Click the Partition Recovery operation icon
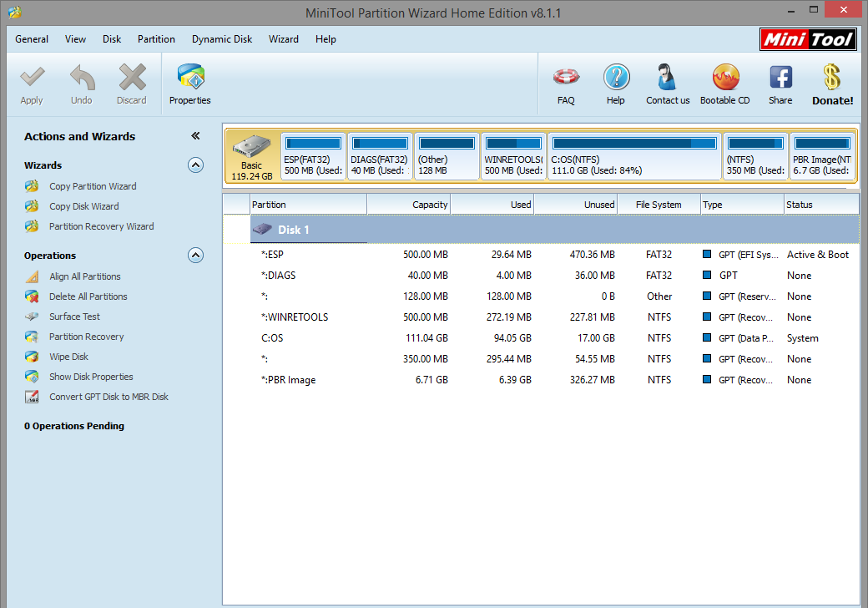Screen dimensions: 868x608 click(32, 336)
